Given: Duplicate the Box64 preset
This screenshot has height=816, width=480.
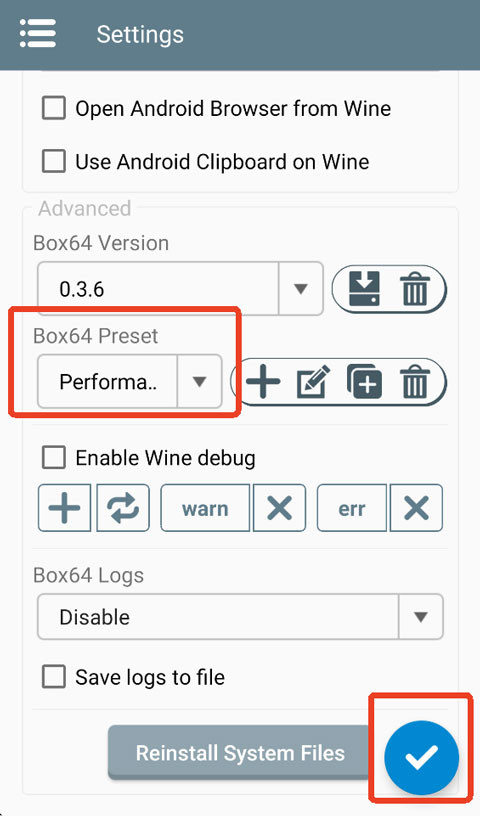Looking at the screenshot, I should coord(364,381).
